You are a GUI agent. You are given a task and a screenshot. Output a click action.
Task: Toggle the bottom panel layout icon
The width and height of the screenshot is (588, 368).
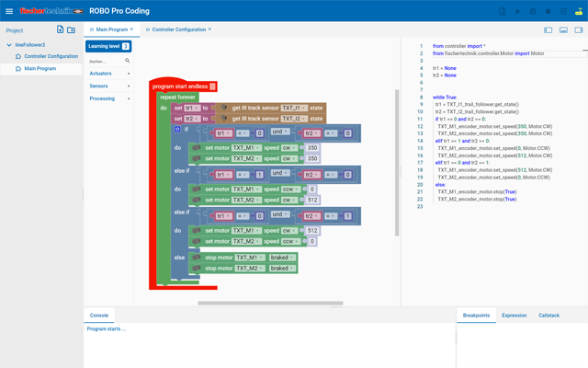pyautogui.click(x=563, y=29)
